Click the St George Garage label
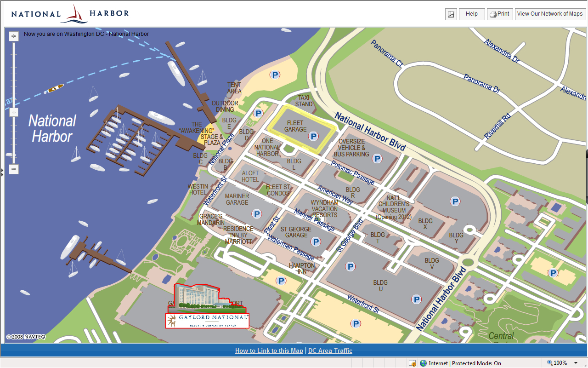The width and height of the screenshot is (588, 368). 296,232
